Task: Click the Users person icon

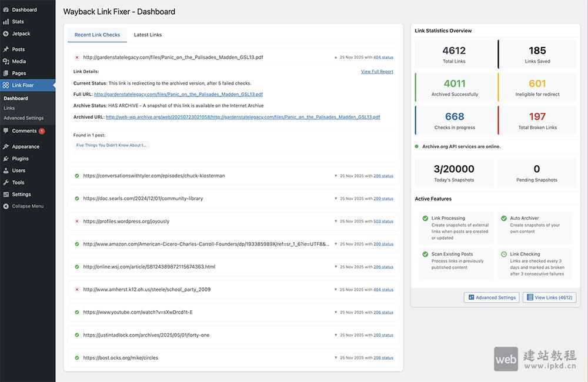Action: pyautogui.click(x=6, y=170)
